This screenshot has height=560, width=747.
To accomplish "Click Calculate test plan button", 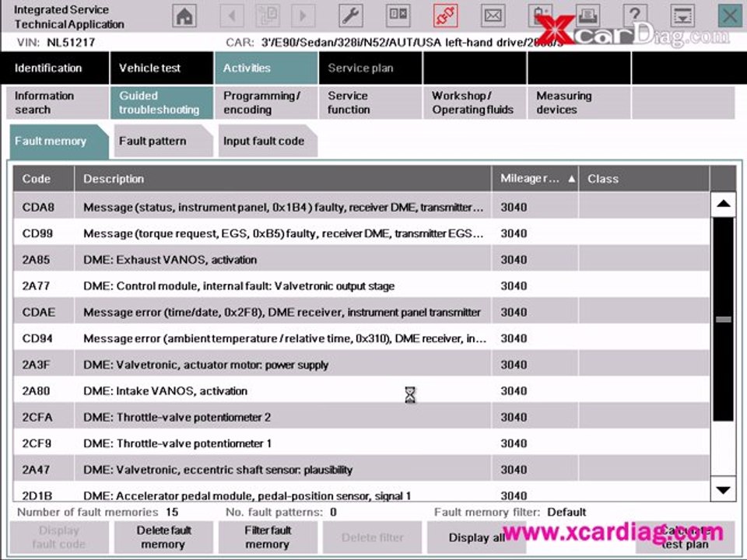I will click(x=685, y=537).
